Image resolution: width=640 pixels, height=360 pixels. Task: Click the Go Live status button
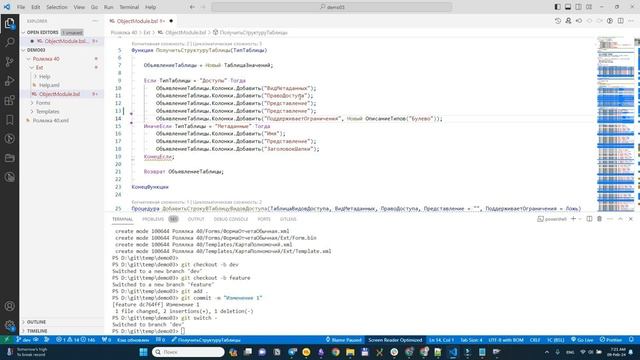(582, 340)
